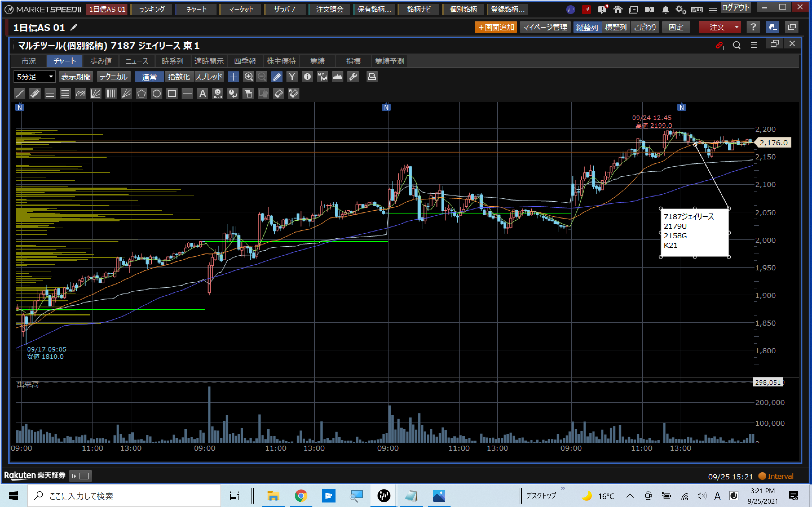Switch to the 歩み値 tab
Screen dimensions: 812x507
point(101,61)
